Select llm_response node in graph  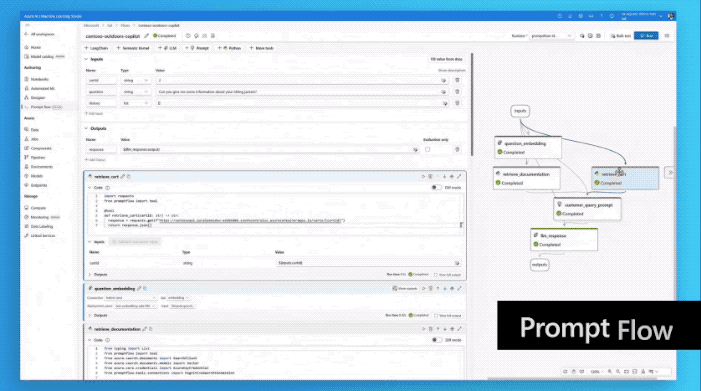564,240
